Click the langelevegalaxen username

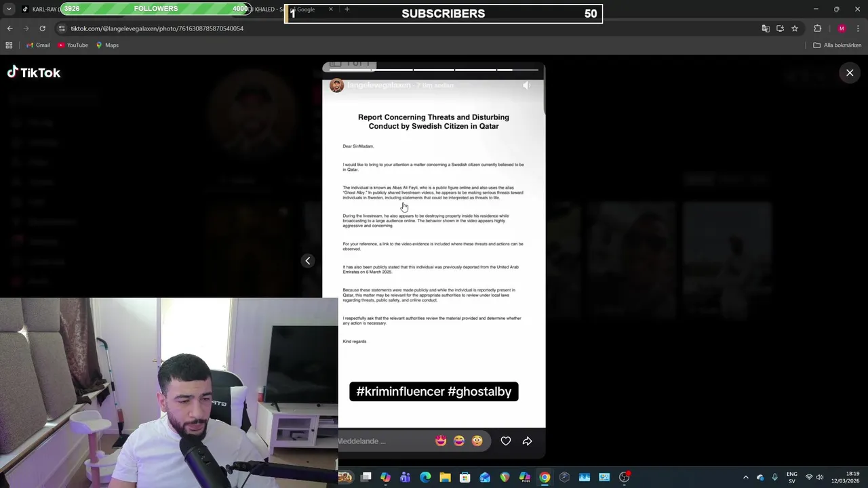(379, 85)
